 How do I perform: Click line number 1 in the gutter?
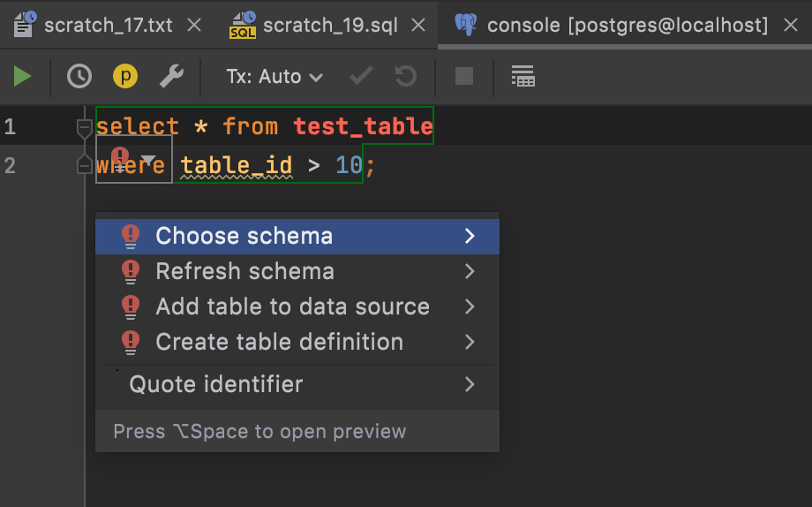click(x=10, y=126)
